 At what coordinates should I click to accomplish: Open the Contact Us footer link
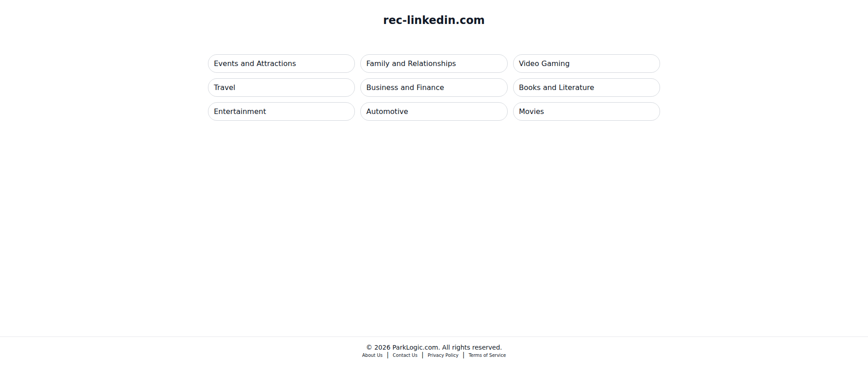[405, 356]
